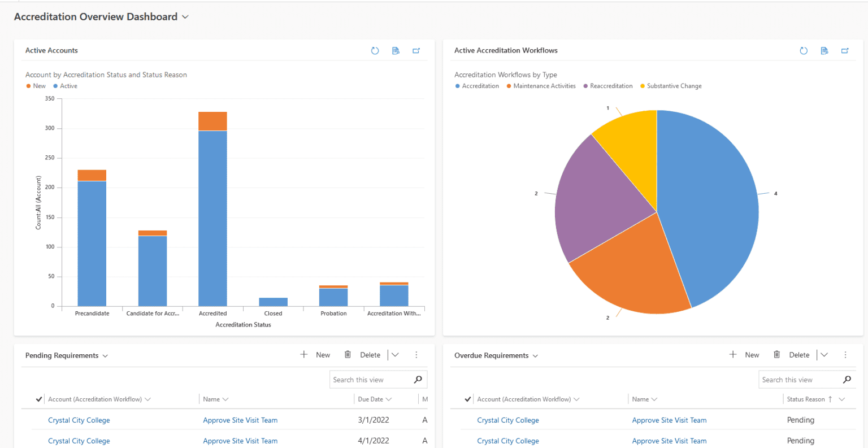Expand Active Accreditation Workflows to full view
The height and width of the screenshot is (448, 868).
(x=845, y=50)
